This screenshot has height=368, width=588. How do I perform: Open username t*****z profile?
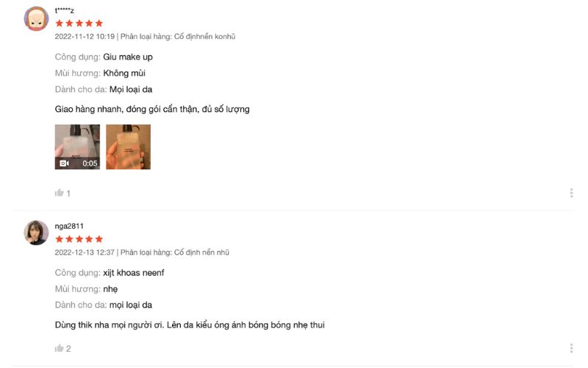[x=65, y=10]
